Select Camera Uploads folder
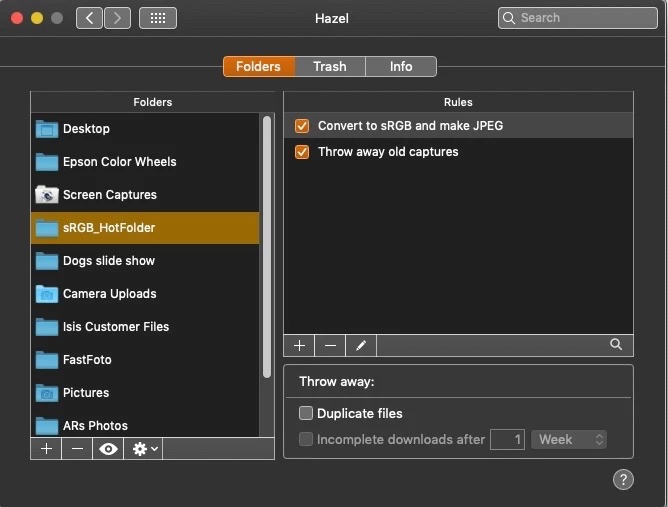The height and width of the screenshot is (507, 668). coord(145,294)
